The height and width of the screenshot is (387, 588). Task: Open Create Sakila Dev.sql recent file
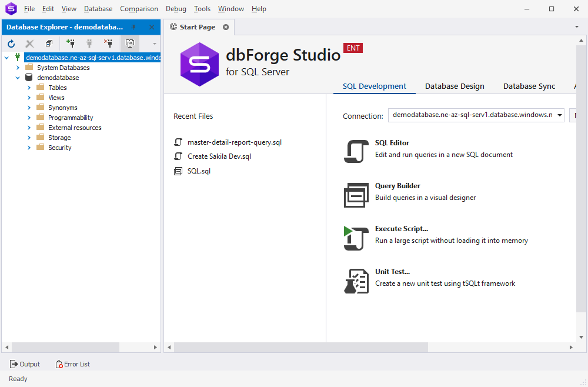pyautogui.click(x=219, y=156)
